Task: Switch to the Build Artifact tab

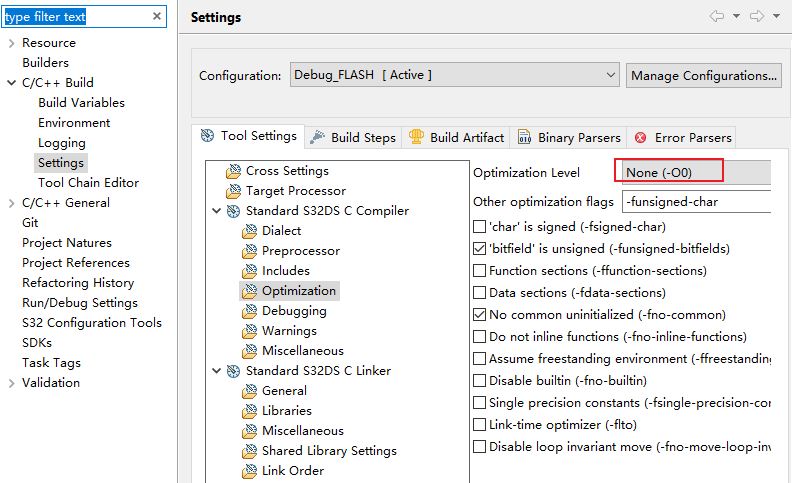Action: 456,137
